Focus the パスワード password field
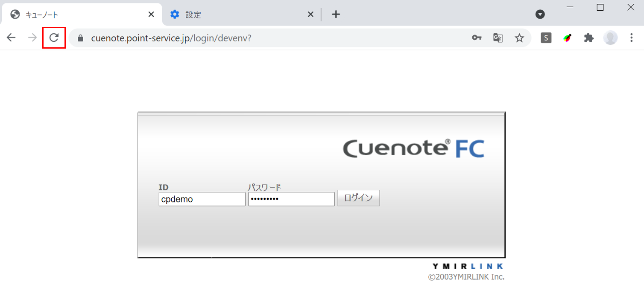Screen dimensions: 644x284 pyautogui.click(x=291, y=199)
